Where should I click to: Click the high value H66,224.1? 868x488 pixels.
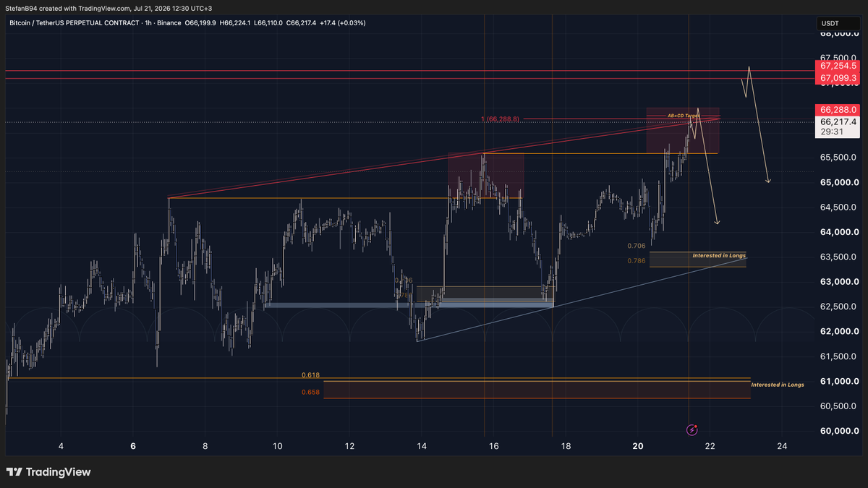[235, 23]
